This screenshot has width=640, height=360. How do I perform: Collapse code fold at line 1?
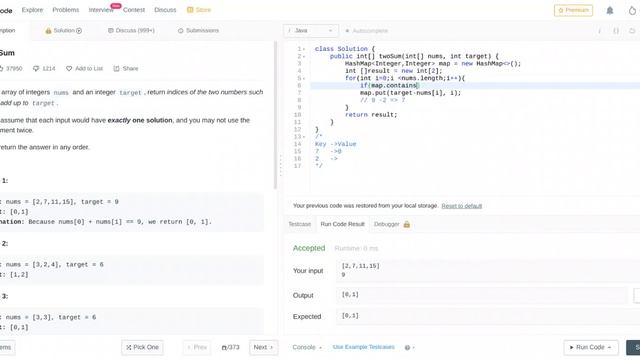point(304,49)
